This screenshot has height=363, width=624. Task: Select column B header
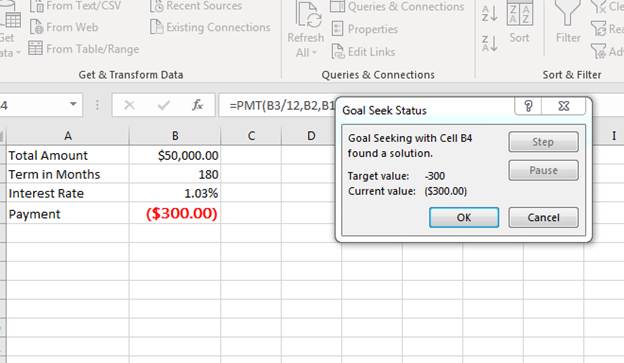(x=175, y=136)
